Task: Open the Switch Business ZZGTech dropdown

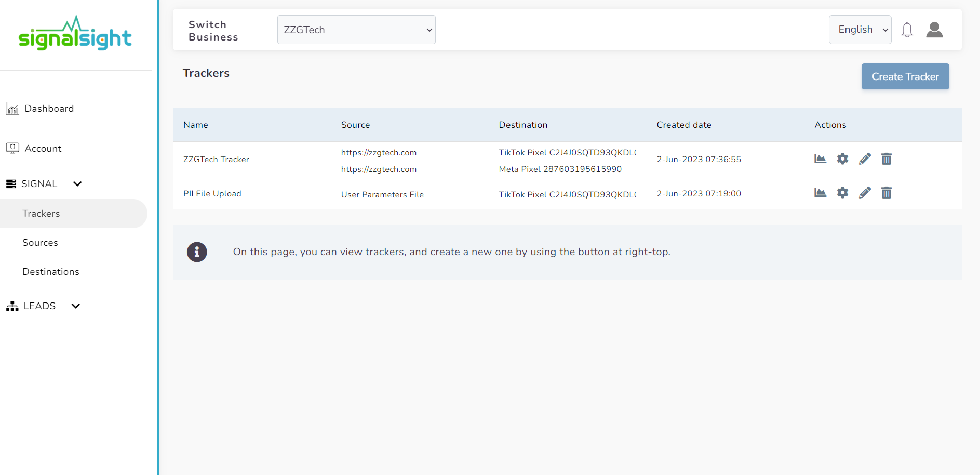Action: (x=356, y=30)
